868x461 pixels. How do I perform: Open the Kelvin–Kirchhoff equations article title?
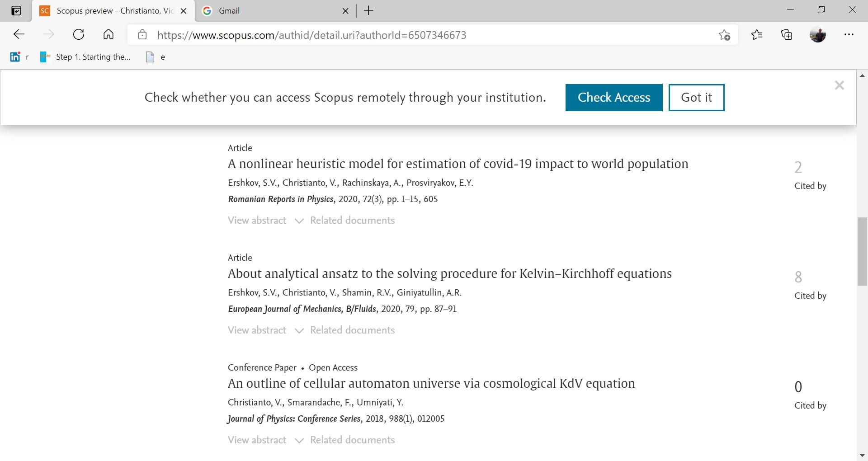pyautogui.click(x=449, y=274)
